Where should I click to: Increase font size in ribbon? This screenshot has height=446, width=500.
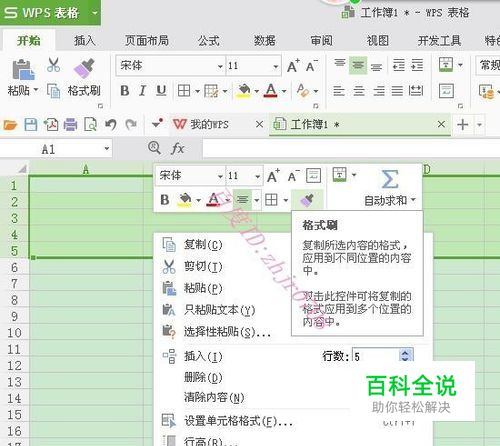(293, 66)
